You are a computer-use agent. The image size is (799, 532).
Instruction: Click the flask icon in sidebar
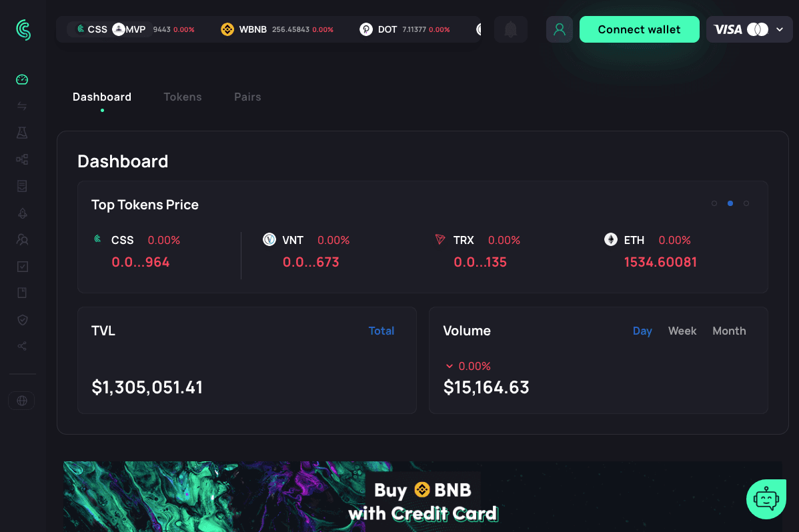point(22,133)
